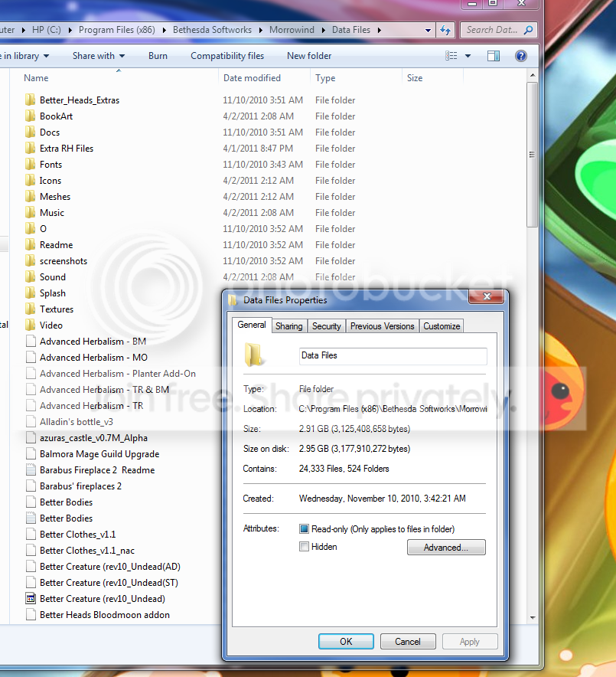Click the Meshes folder icon
Image resolution: width=616 pixels, height=677 pixels.
30,197
